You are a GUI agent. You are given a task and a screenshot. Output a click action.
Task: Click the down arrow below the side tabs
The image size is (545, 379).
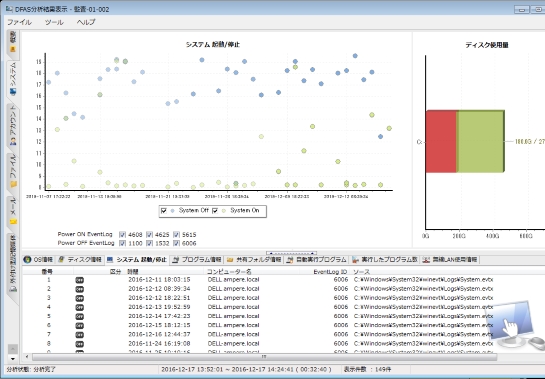click(x=13, y=358)
